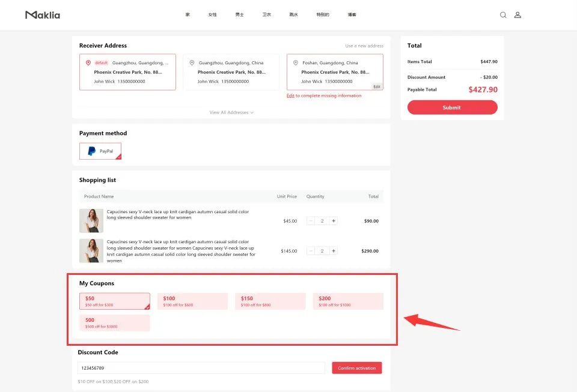The image size is (577, 392).
Task: Decrease quantity of the $45.00 item
Action: coord(311,221)
